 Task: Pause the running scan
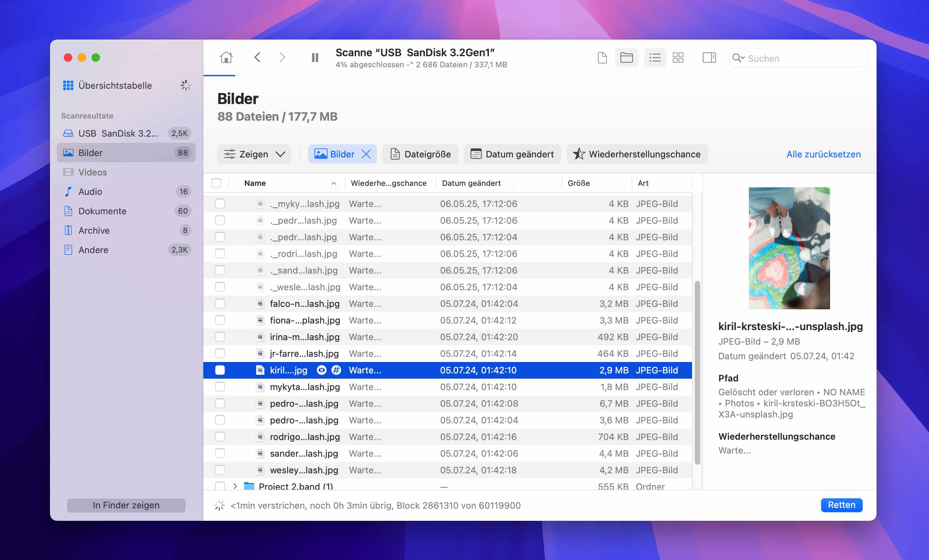click(x=315, y=57)
